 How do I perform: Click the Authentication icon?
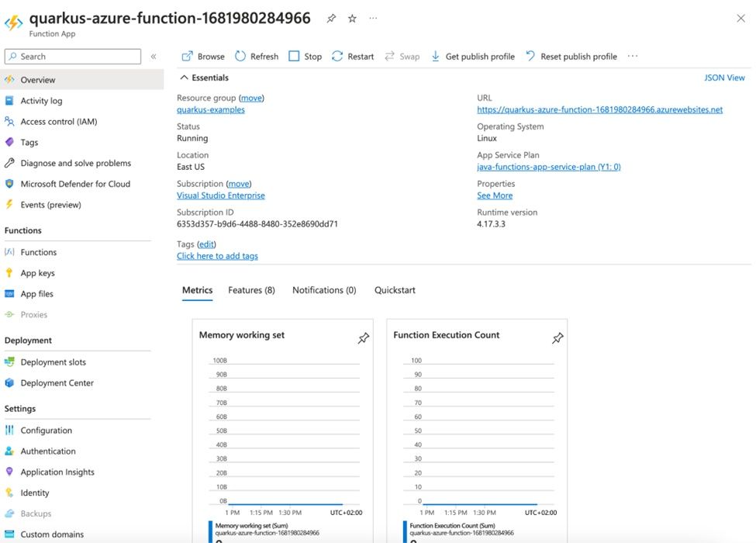point(9,451)
